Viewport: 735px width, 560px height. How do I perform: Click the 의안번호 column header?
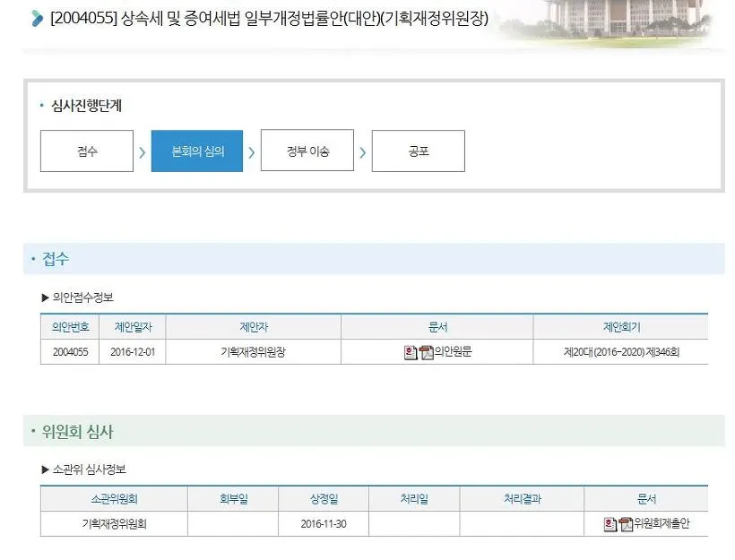[70, 327]
